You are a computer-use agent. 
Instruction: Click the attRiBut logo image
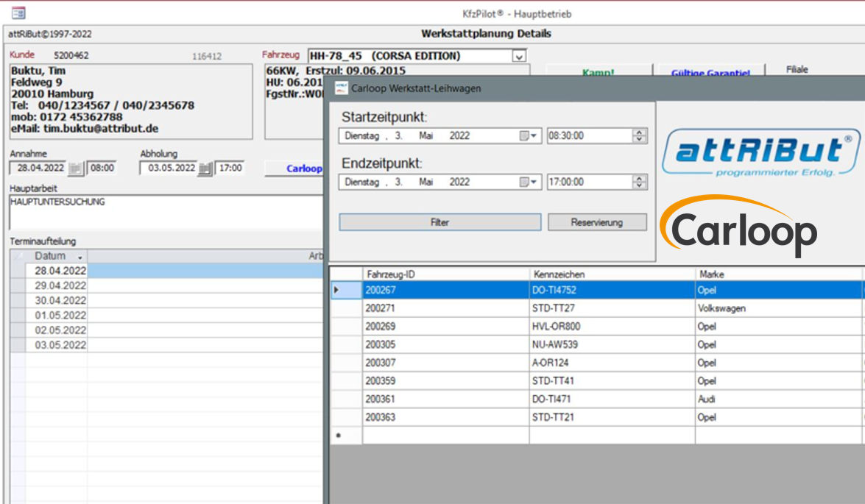pyautogui.click(x=760, y=154)
